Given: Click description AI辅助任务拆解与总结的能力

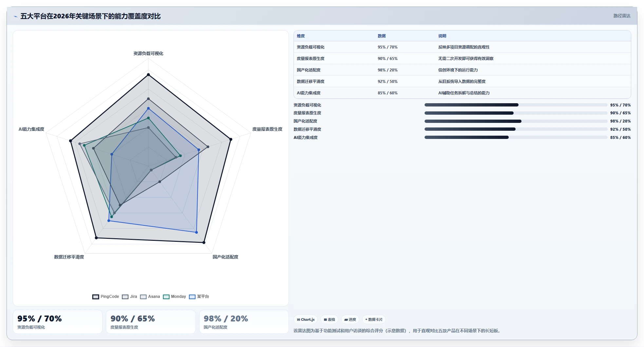Looking at the screenshot, I should 464,93.
